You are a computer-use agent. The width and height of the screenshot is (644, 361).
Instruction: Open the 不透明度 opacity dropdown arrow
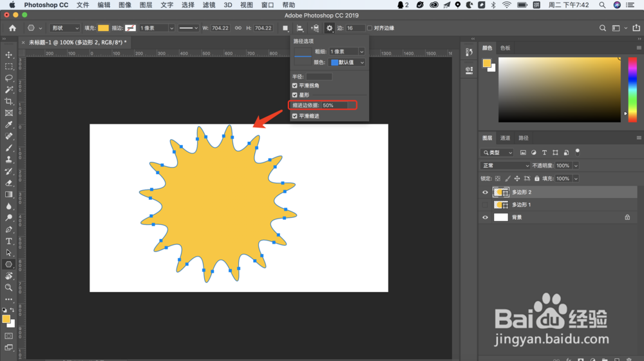(x=576, y=166)
